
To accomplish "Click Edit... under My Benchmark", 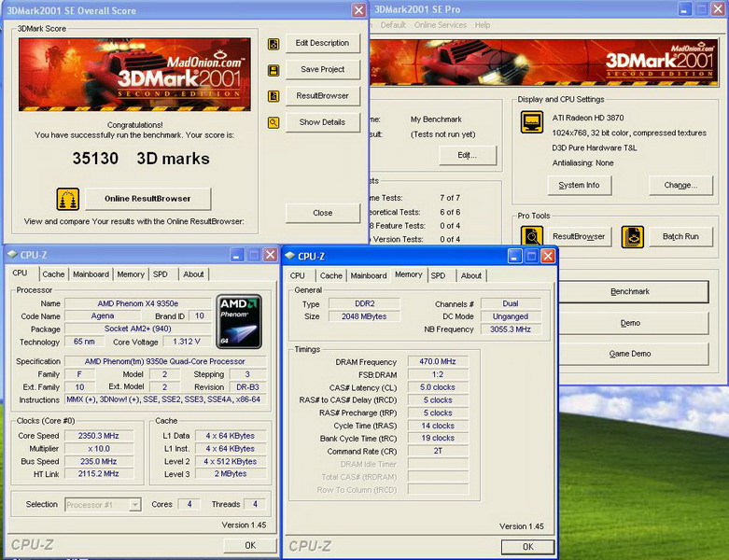I will point(468,155).
